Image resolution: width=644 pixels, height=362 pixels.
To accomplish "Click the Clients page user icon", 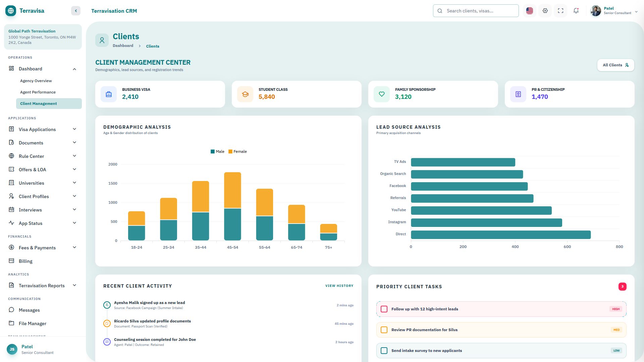I will point(102,40).
